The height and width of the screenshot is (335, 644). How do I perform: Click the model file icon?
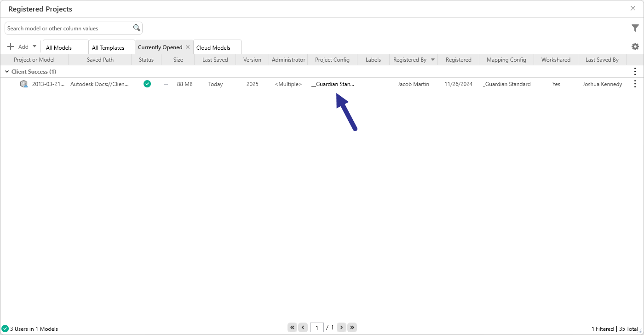24,84
